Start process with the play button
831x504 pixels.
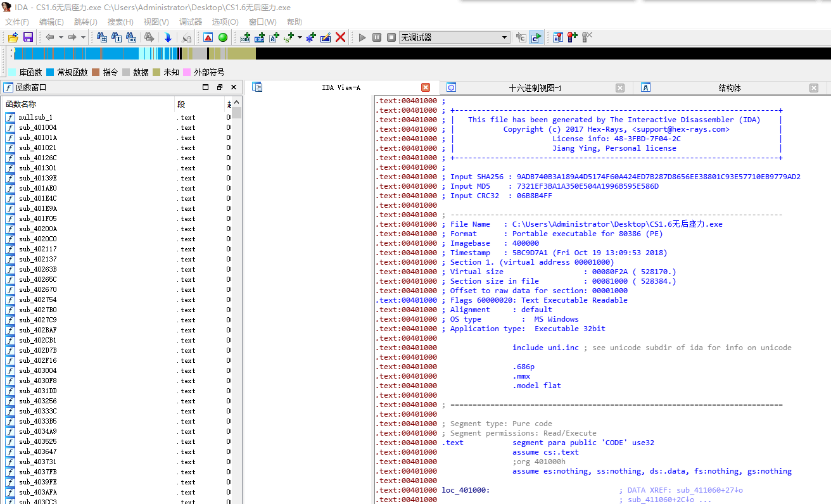tap(362, 37)
